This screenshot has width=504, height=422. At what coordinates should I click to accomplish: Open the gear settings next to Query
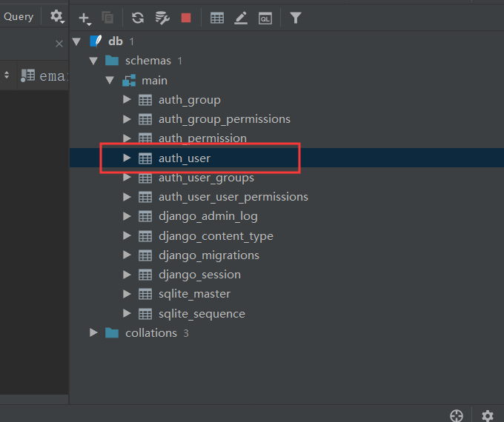click(56, 16)
